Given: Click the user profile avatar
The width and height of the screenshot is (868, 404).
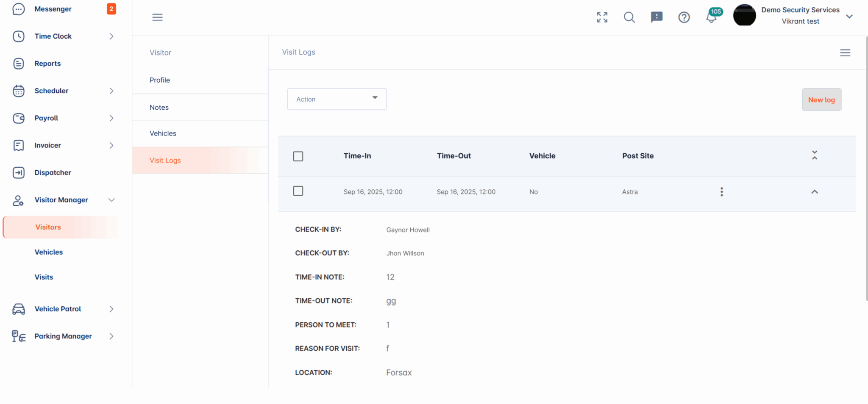Looking at the screenshot, I should click(744, 15).
